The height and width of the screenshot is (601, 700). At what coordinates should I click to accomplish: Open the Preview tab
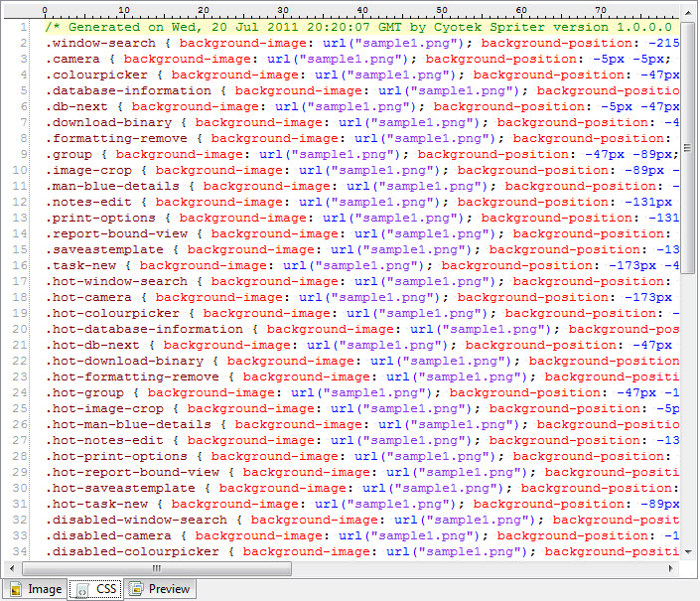[x=160, y=589]
